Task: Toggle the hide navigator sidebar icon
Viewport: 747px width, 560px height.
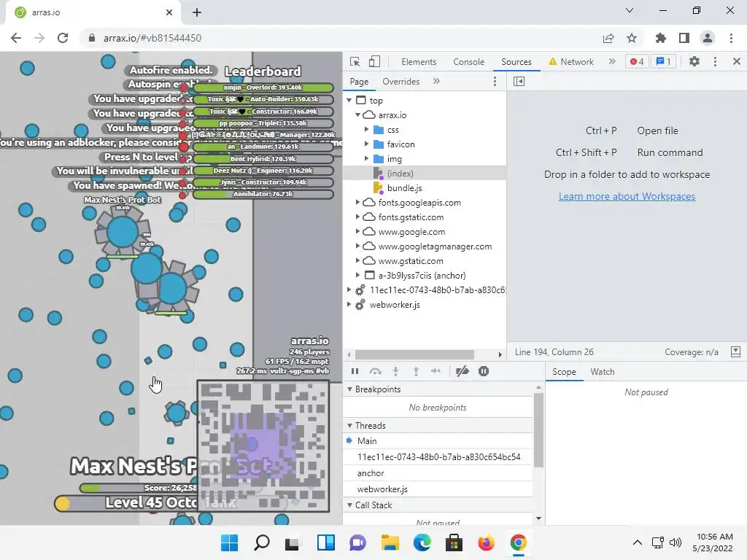Action: 519,82
